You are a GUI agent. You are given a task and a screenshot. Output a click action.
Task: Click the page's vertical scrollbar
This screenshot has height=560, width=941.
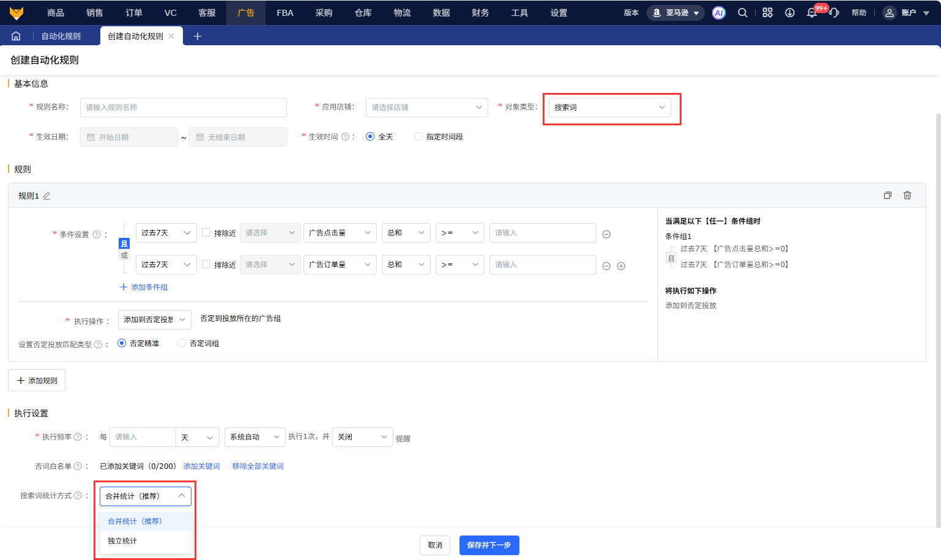938,306
